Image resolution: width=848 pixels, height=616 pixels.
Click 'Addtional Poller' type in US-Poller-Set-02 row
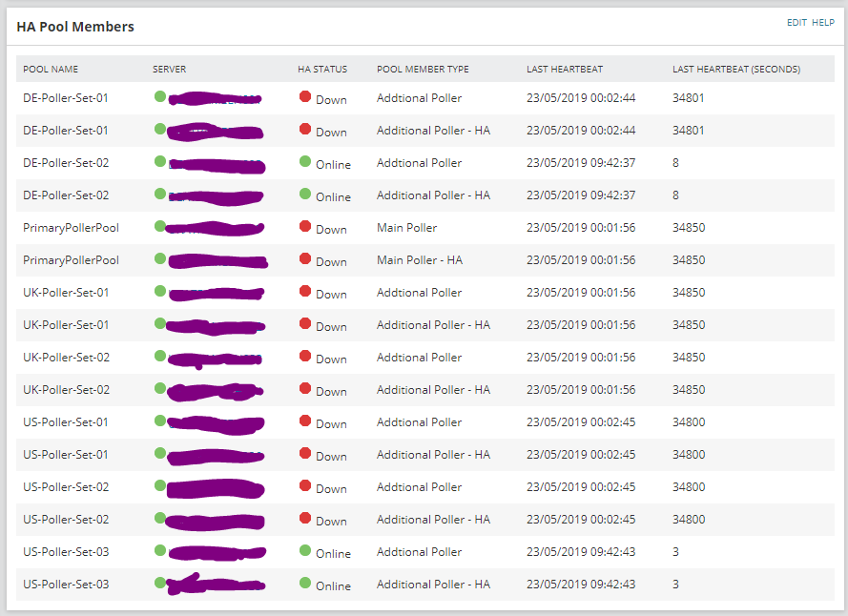pos(419,487)
